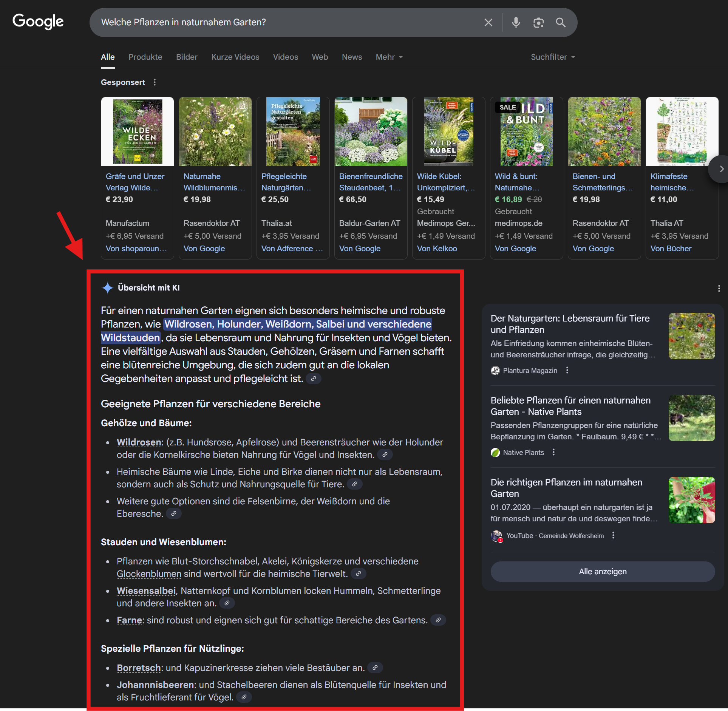Click source link icon after Eberesche
The height and width of the screenshot is (711, 728).
[x=174, y=514]
